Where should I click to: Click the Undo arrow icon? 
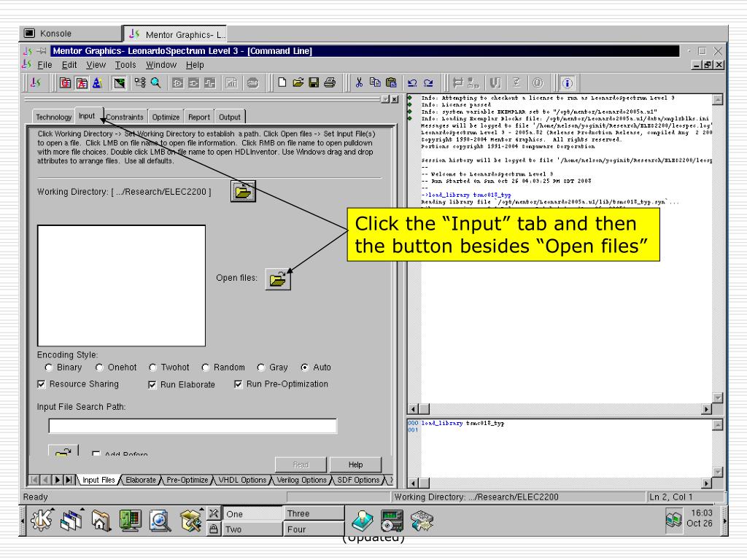[412, 83]
